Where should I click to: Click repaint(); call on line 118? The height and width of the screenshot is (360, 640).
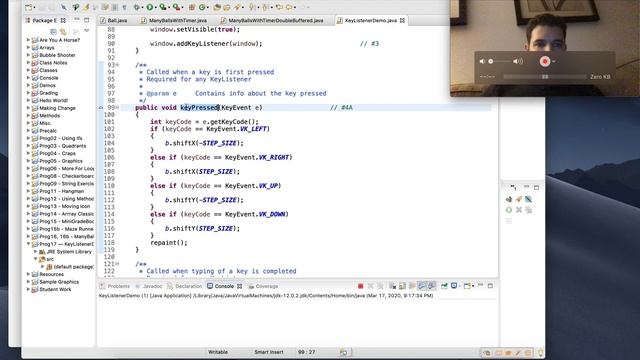click(x=169, y=243)
